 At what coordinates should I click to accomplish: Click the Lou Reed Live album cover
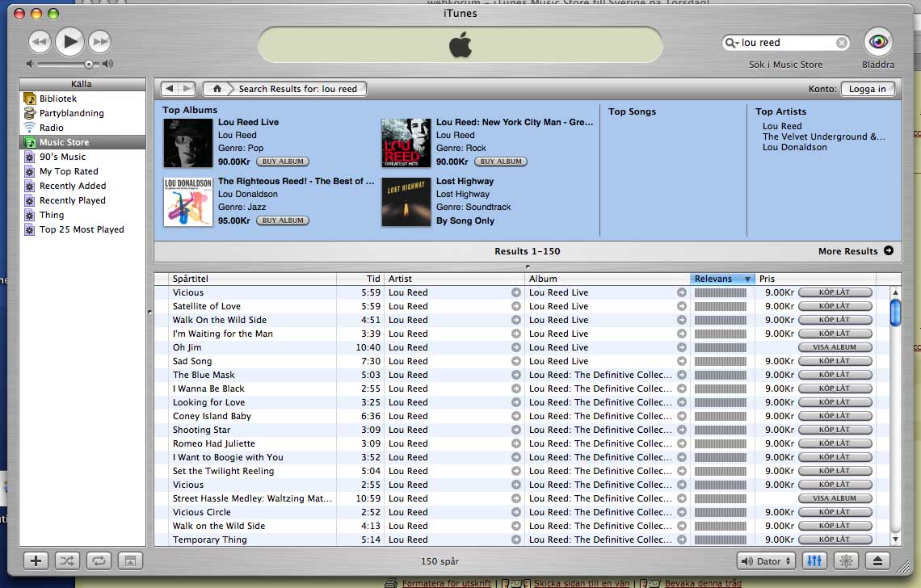187,143
